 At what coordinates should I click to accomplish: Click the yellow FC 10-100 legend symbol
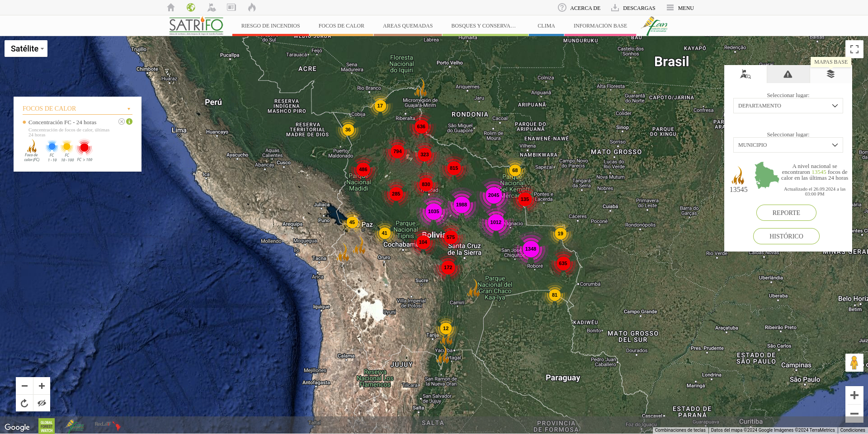point(67,147)
